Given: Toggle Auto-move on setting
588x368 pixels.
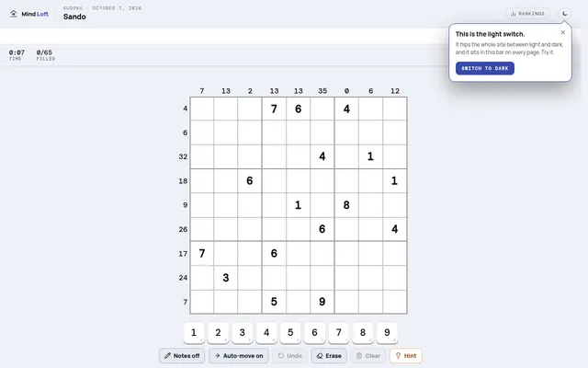Looking at the screenshot, I should point(239,356).
